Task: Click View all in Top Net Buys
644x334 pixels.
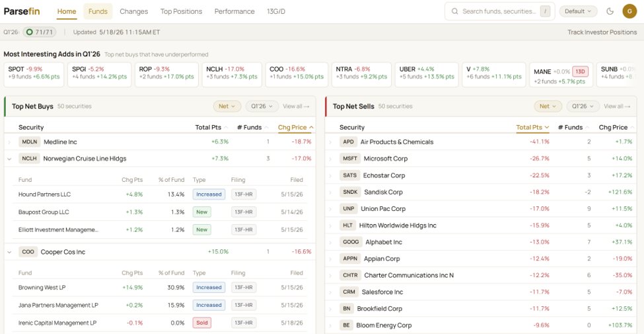Action: (x=296, y=106)
